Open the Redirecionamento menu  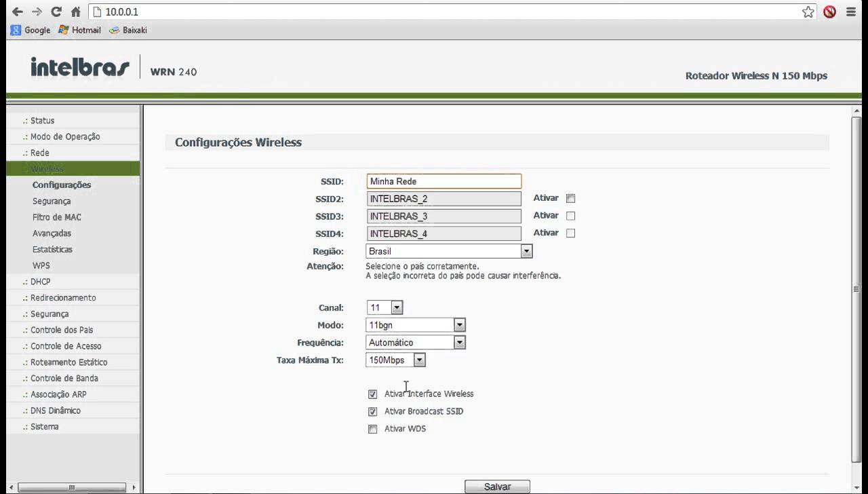(63, 298)
